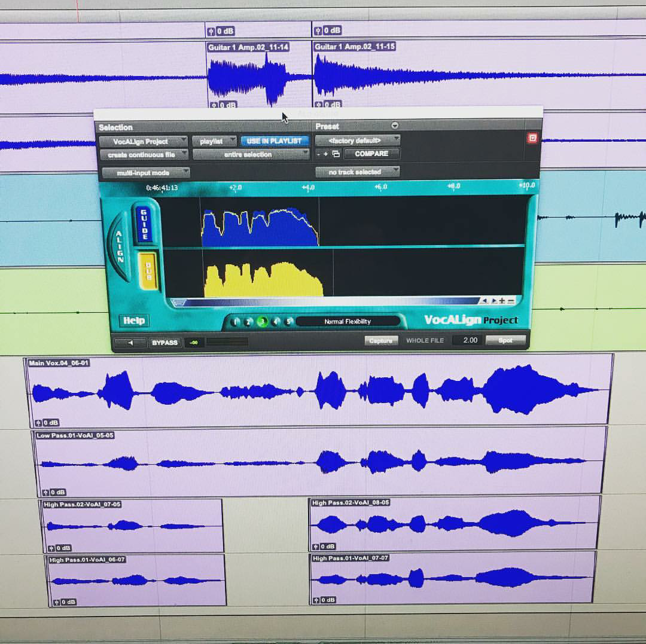This screenshot has height=644, width=646.
Task: Click the GUIDE capture button
Action: [144, 224]
